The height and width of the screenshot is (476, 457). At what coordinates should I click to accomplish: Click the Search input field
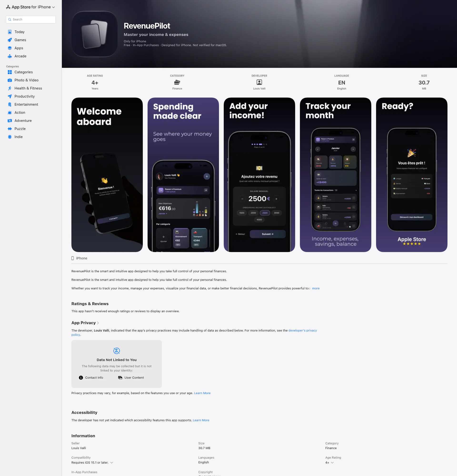click(31, 20)
